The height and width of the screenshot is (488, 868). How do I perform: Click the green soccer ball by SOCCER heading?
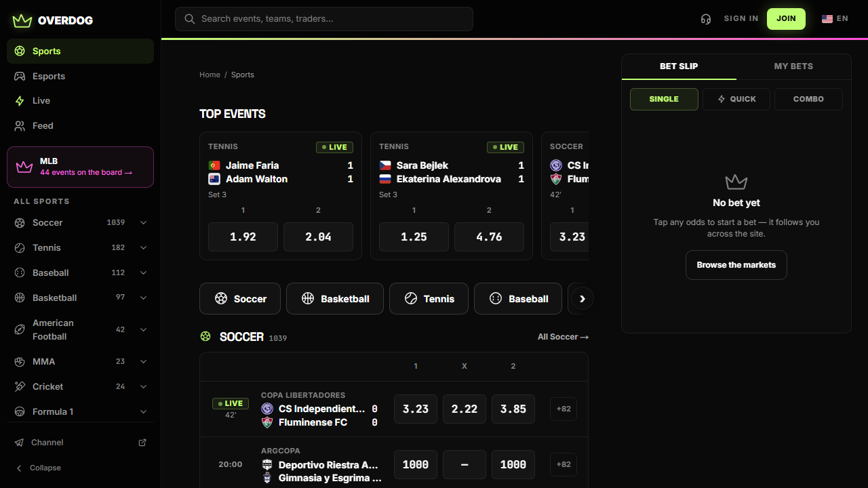tap(205, 337)
